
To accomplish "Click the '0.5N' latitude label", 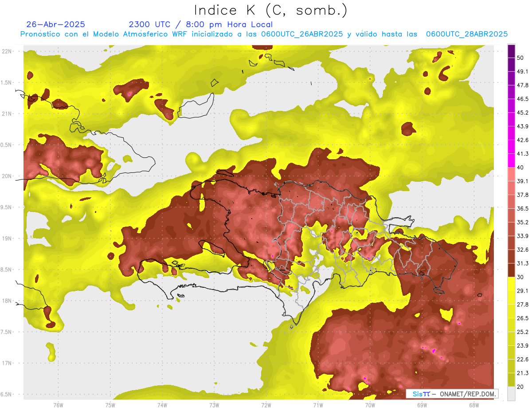I will pyautogui.click(x=7, y=145).
